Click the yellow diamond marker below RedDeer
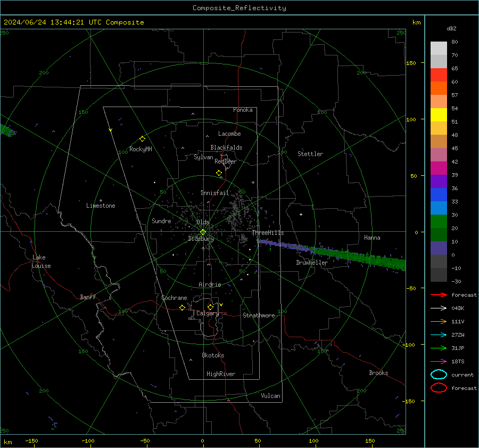 (x=219, y=173)
